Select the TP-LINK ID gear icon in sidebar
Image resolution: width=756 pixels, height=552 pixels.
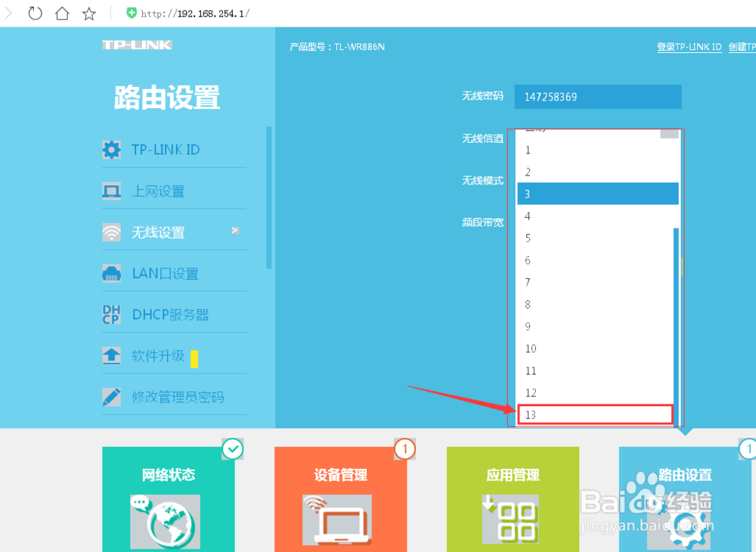coord(111,150)
